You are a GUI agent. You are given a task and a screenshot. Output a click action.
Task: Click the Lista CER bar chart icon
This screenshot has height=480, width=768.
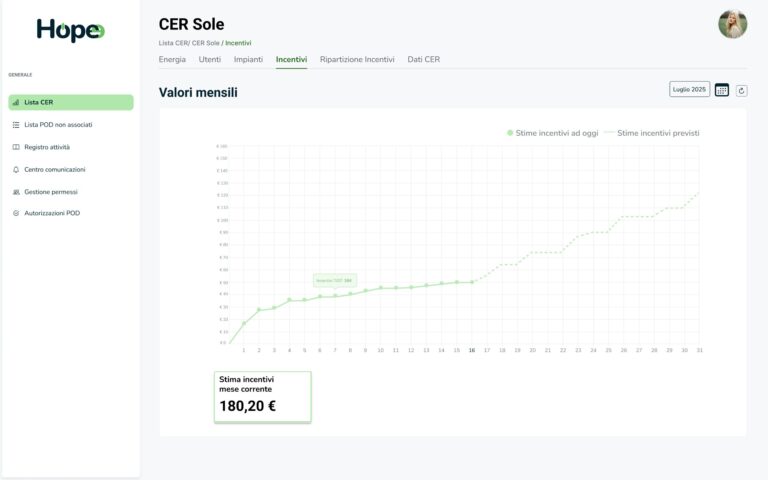[16, 102]
